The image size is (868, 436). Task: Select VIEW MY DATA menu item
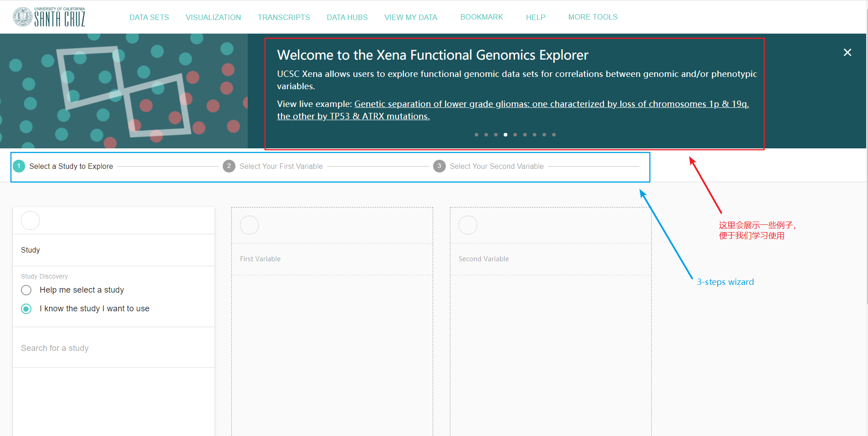pyautogui.click(x=411, y=17)
